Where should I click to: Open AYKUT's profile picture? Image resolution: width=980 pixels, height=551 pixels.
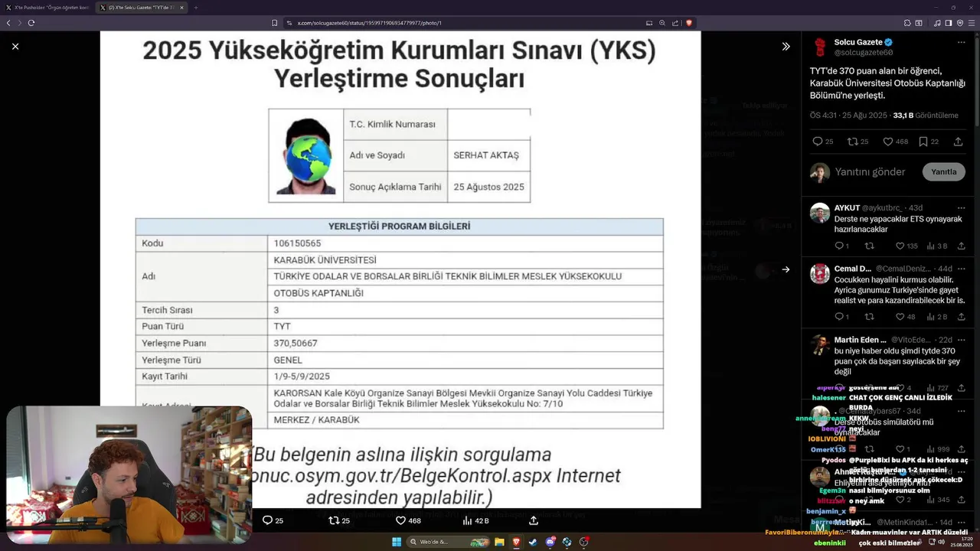[x=820, y=213]
